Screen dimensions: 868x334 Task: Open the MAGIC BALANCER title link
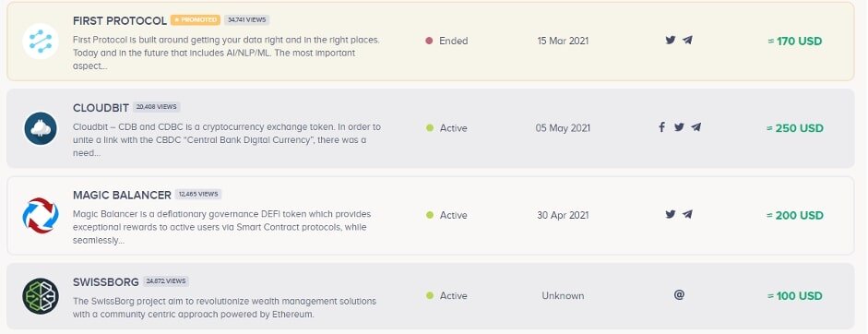pos(122,195)
